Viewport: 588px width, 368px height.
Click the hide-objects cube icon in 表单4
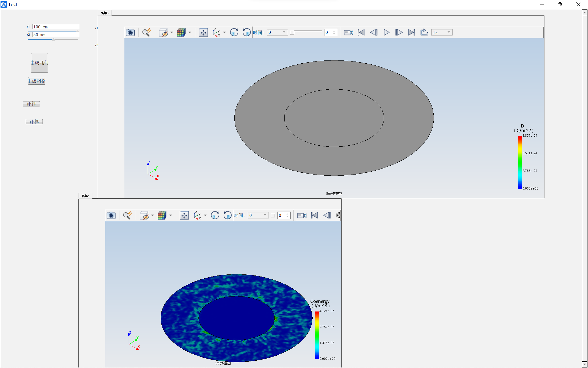[144, 215]
